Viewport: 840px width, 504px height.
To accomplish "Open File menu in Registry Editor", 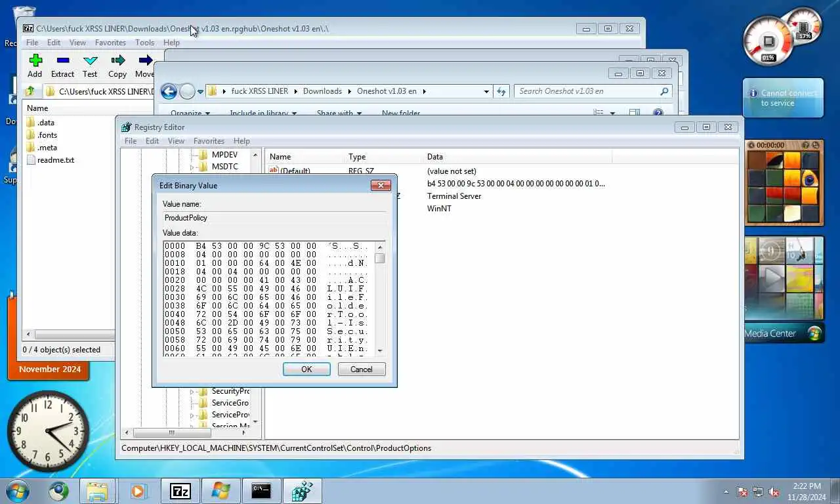I will pos(131,141).
